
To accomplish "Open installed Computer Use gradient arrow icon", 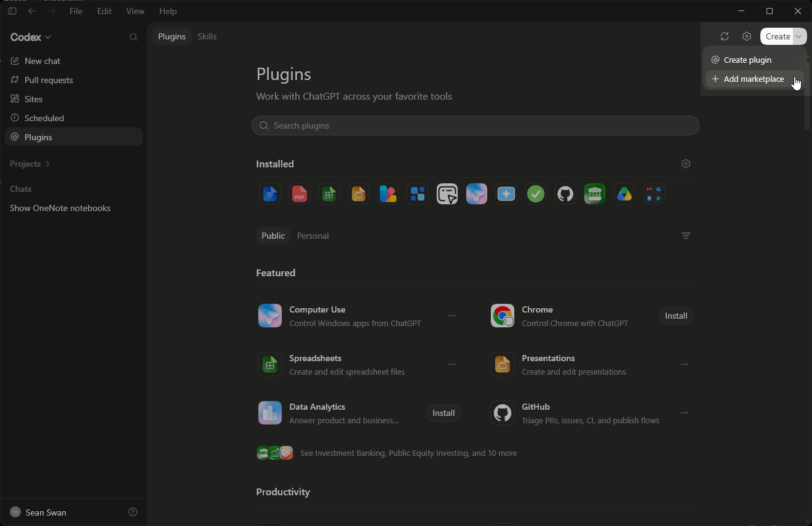I will click(x=477, y=194).
